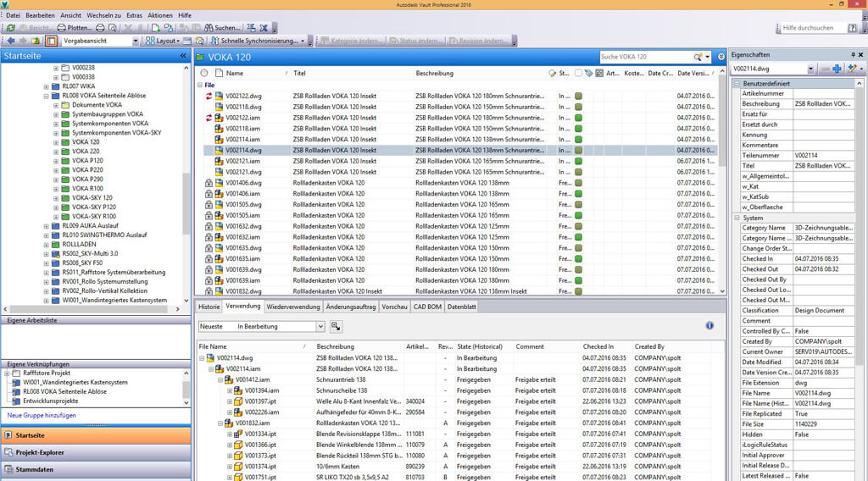Collapse the V001412.iam tree node
This screenshot has width=868, height=481.
tap(220, 380)
